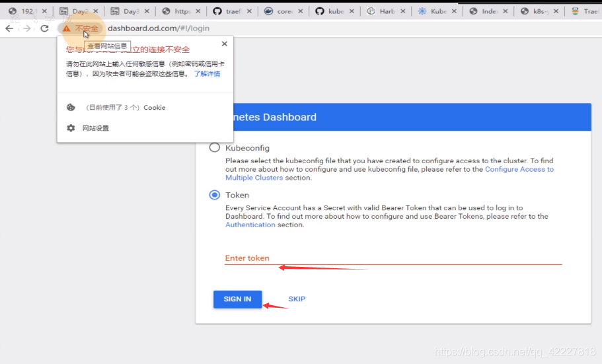
Task: Click the cookie icon in the popup
Action: 71,108
